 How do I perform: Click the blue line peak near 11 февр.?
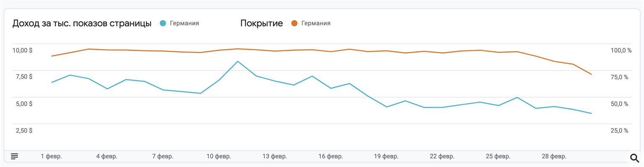coord(238,62)
